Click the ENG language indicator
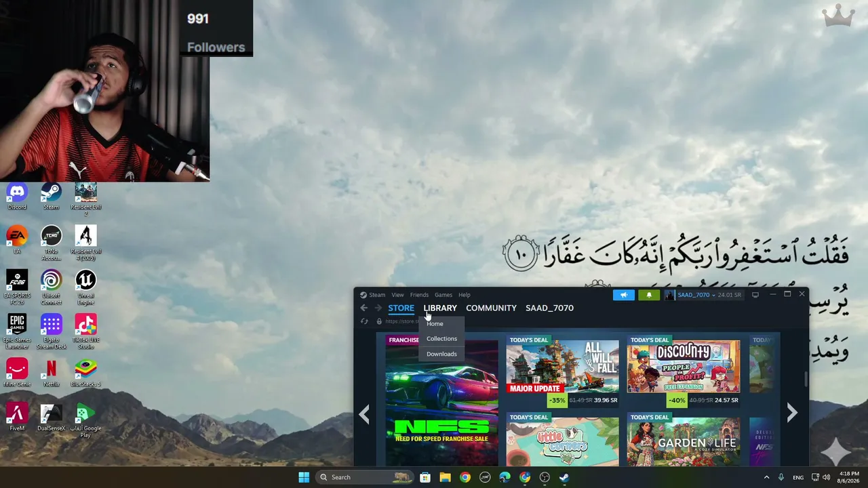The width and height of the screenshot is (868, 488). pyautogui.click(x=798, y=477)
